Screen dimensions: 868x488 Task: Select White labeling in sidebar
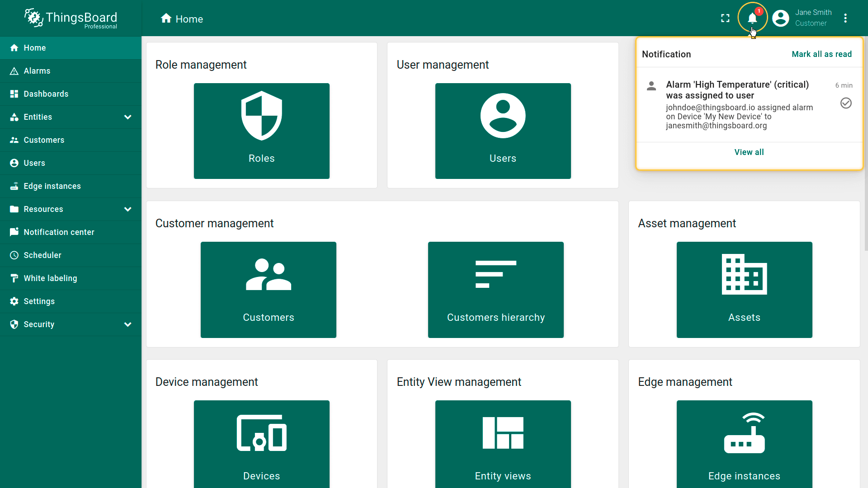pos(50,278)
